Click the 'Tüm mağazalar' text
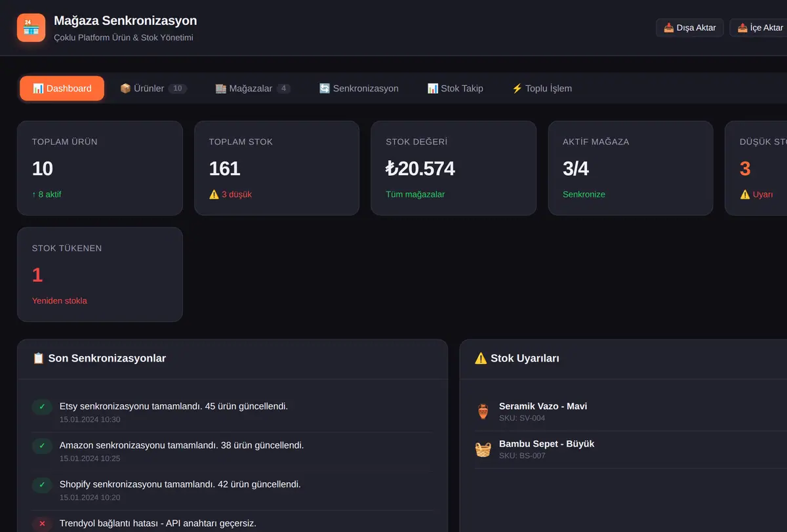The image size is (787, 532). [415, 194]
